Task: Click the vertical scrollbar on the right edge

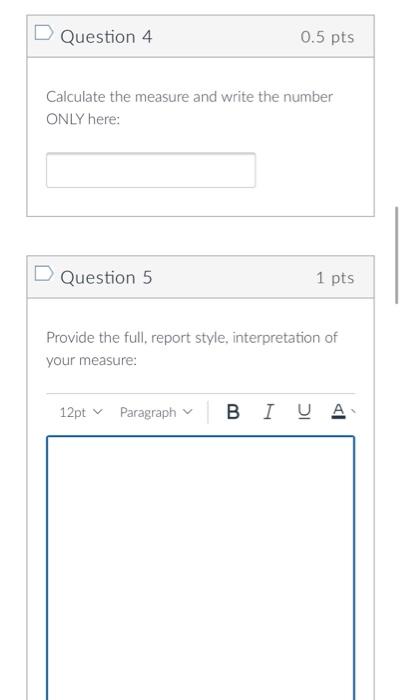Action: pyautogui.click(x=396, y=255)
